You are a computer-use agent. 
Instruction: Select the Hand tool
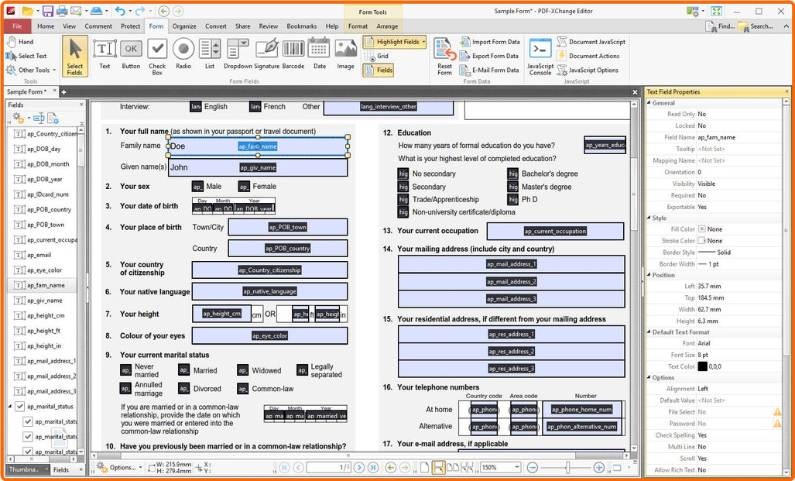point(20,42)
